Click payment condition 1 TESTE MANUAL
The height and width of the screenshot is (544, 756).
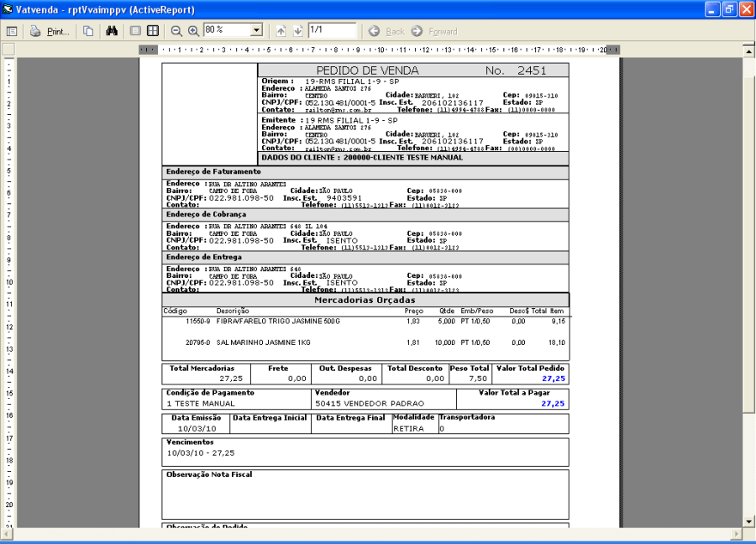(201, 404)
